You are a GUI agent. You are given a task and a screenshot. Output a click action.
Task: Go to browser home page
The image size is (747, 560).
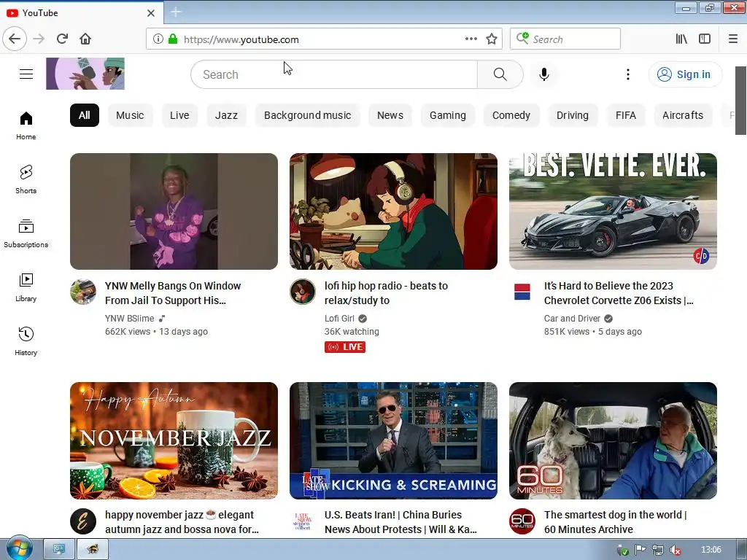click(x=85, y=39)
